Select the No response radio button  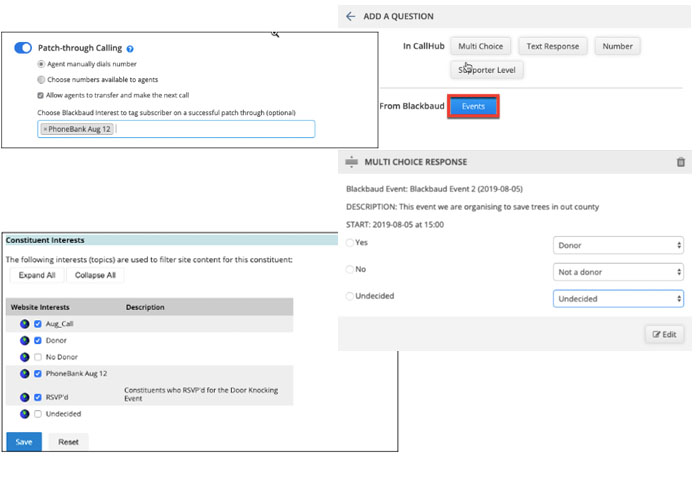350,269
